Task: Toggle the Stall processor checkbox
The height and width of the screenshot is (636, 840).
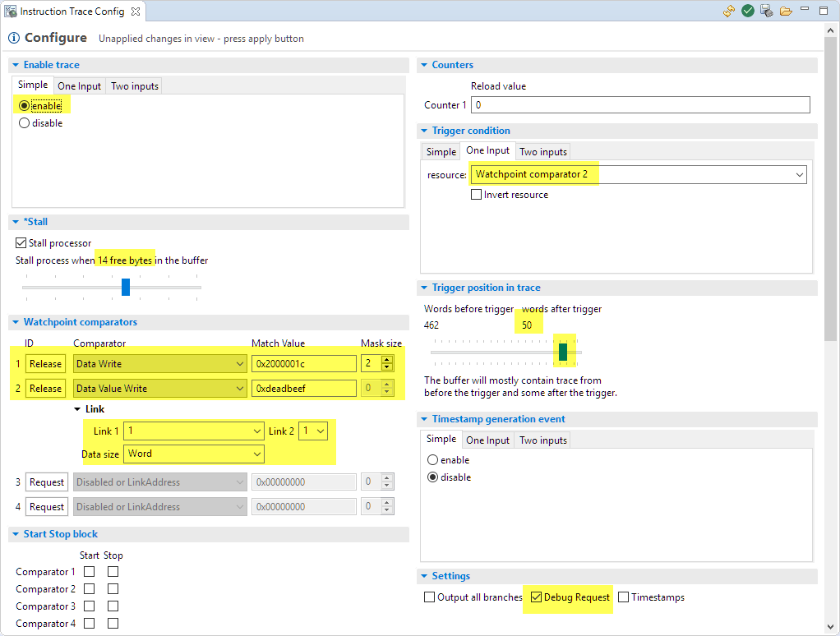Action: pyautogui.click(x=21, y=243)
